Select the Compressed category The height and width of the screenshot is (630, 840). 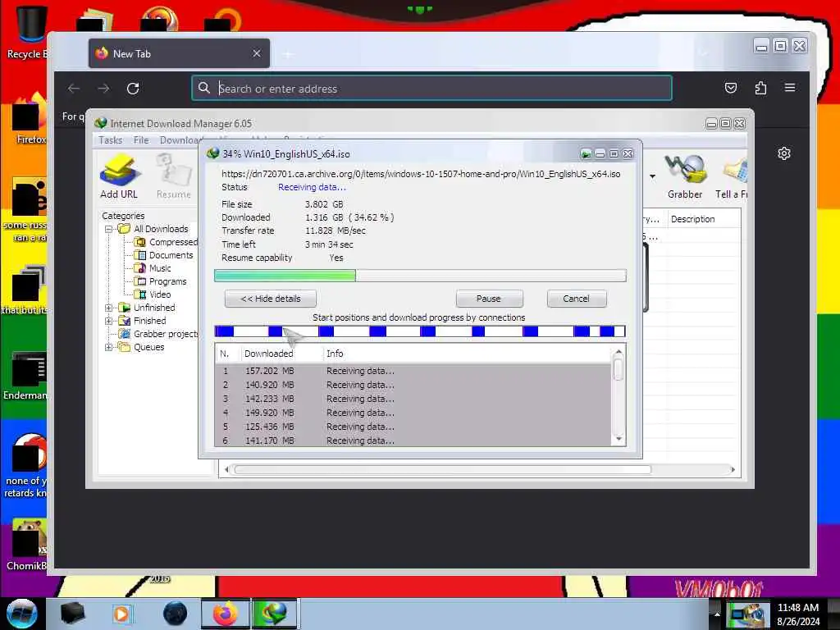point(173,242)
